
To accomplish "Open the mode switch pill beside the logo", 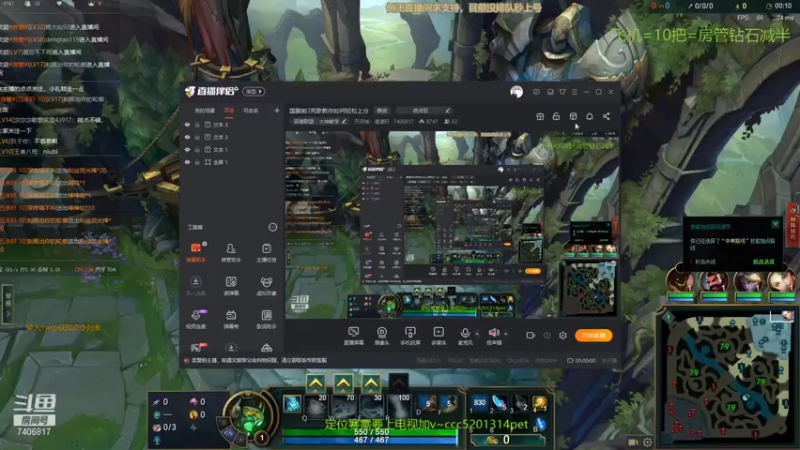I will tap(254, 91).
